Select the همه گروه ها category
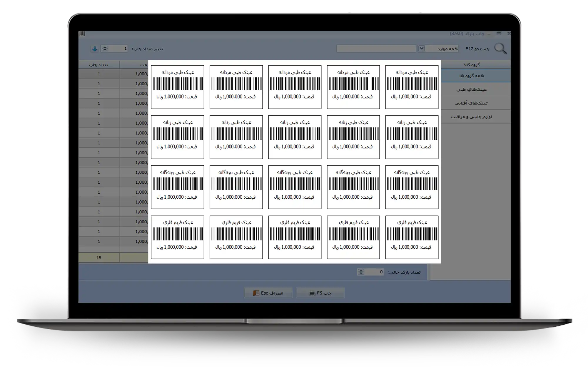 [472, 76]
